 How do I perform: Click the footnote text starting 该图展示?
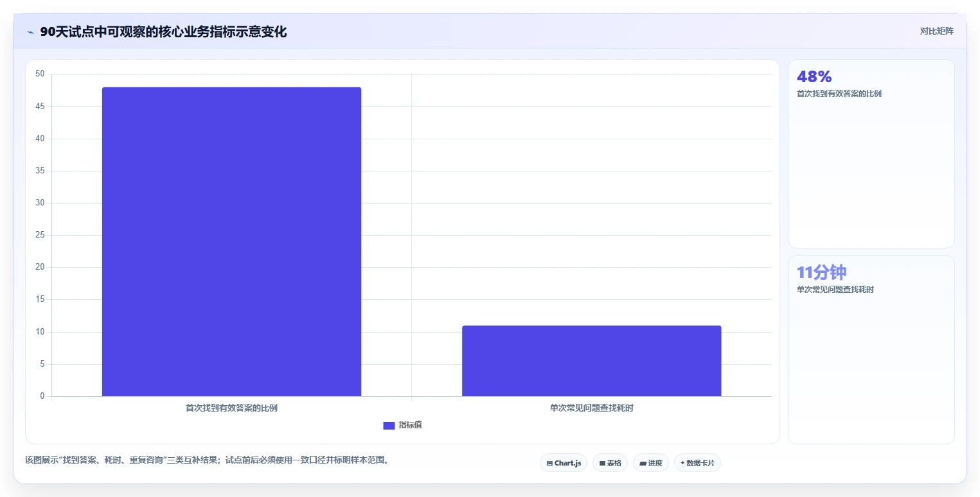pyautogui.click(x=207, y=460)
